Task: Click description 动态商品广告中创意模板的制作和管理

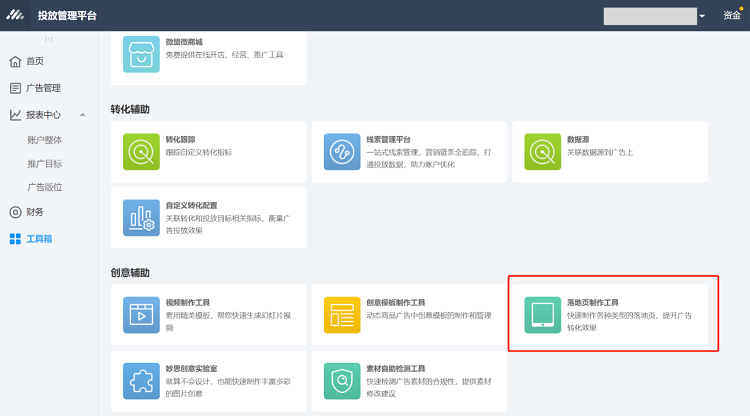Action: [429, 316]
